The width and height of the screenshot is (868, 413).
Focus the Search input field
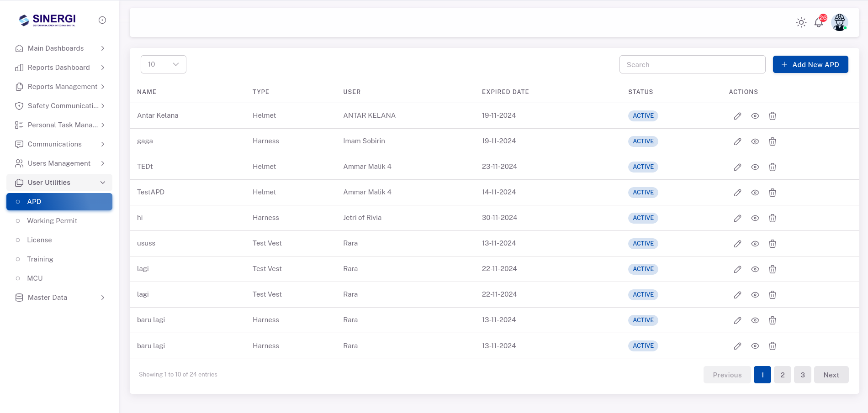point(692,64)
